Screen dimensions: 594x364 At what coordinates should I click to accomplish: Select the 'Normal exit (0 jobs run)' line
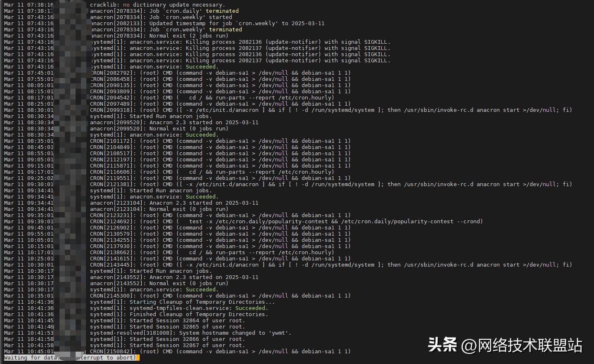(x=165, y=128)
